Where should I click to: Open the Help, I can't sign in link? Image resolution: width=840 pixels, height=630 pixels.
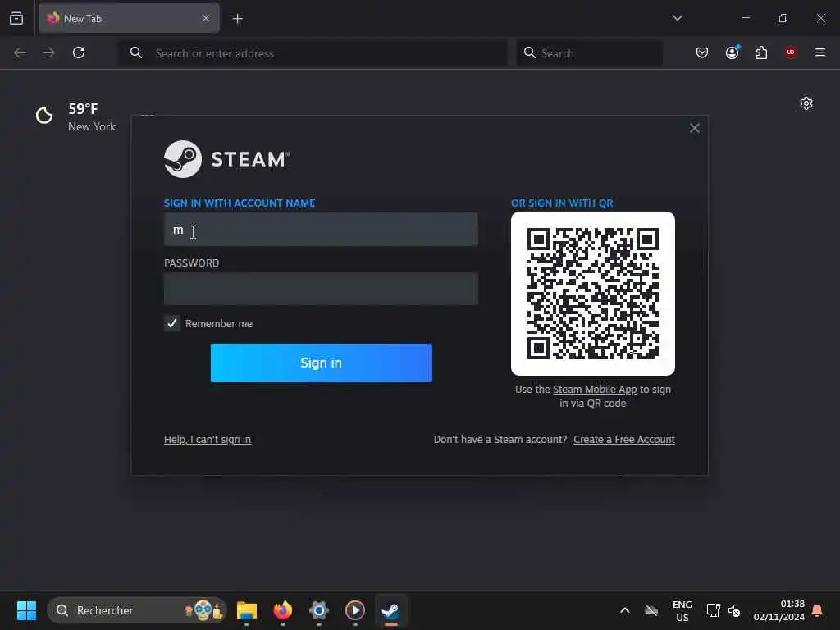pos(208,440)
